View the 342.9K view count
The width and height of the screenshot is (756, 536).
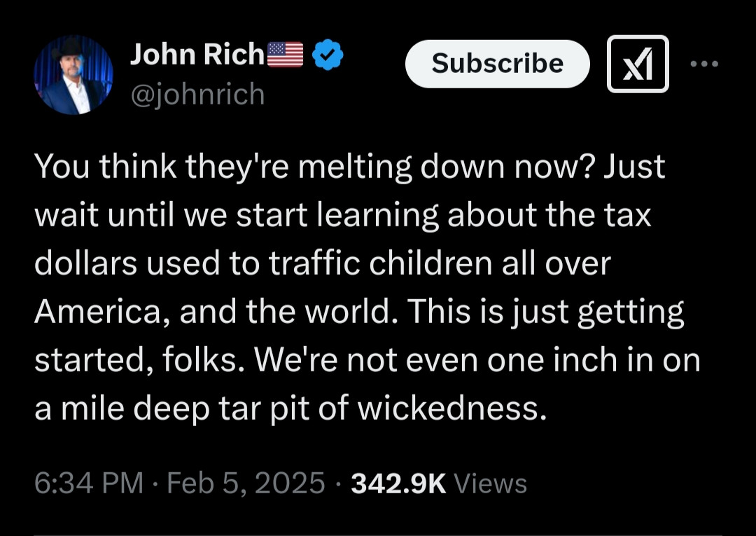398,483
